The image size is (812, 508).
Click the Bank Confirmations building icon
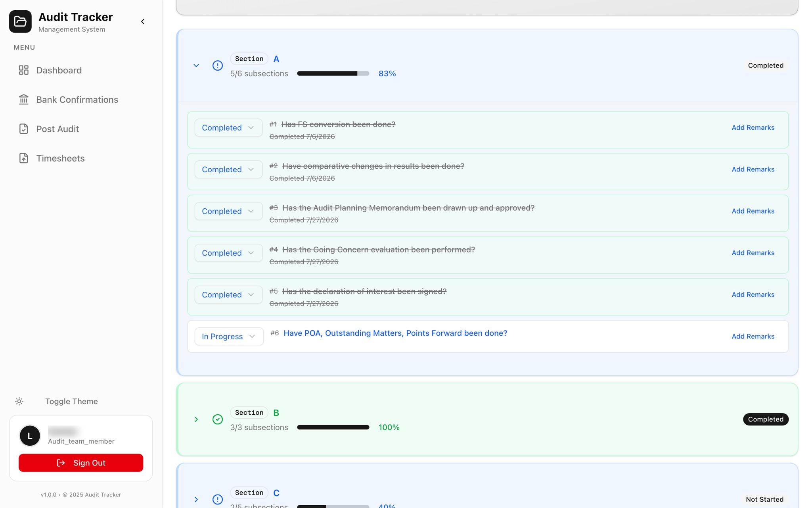pos(24,100)
